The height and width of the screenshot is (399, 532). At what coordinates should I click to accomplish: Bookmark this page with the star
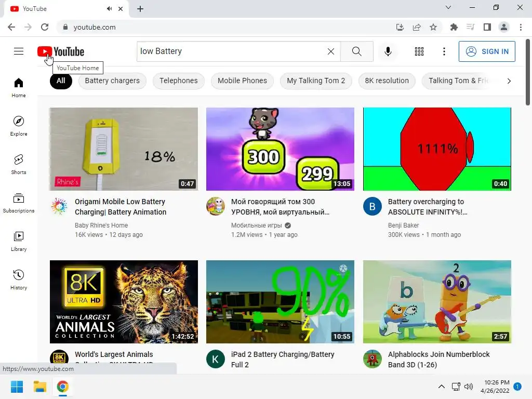[x=433, y=27]
